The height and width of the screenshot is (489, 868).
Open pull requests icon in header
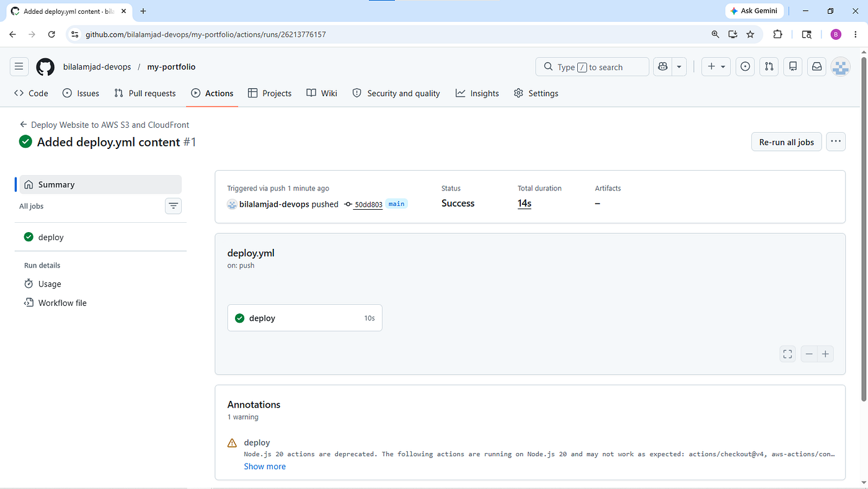[769, 67]
